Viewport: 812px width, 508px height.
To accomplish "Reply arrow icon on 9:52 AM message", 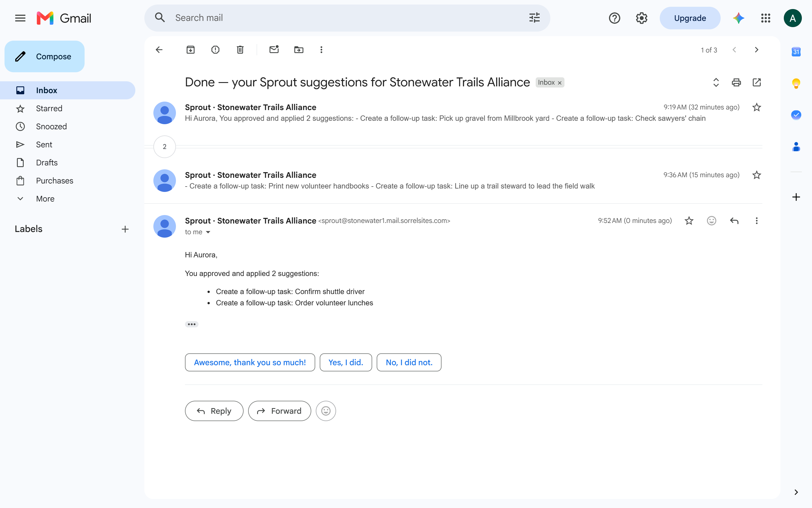I will coord(734,221).
